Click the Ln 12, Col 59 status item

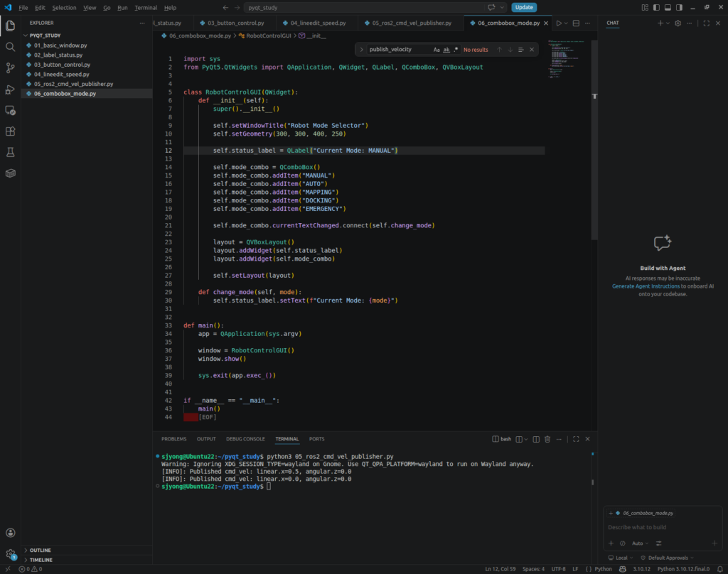point(500,569)
